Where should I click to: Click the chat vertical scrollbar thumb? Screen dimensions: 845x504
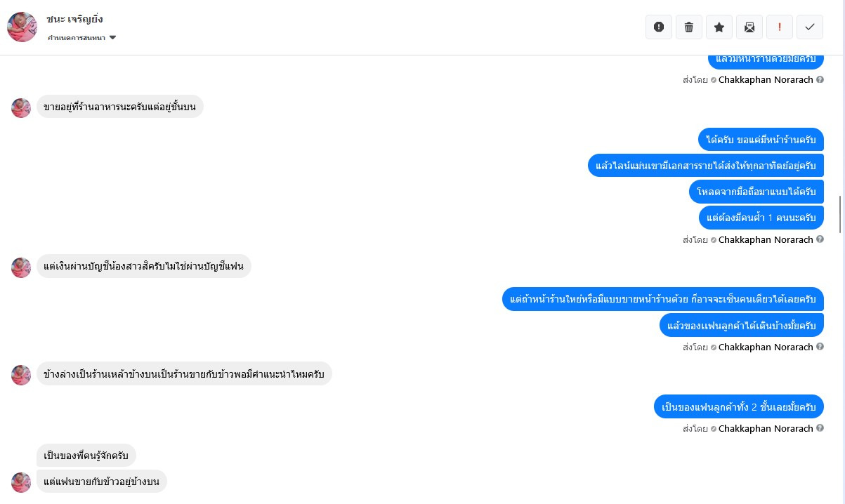(x=840, y=214)
